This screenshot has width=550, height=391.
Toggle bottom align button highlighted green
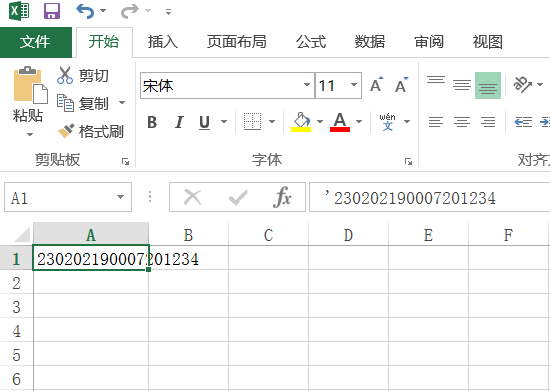coord(488,85)
